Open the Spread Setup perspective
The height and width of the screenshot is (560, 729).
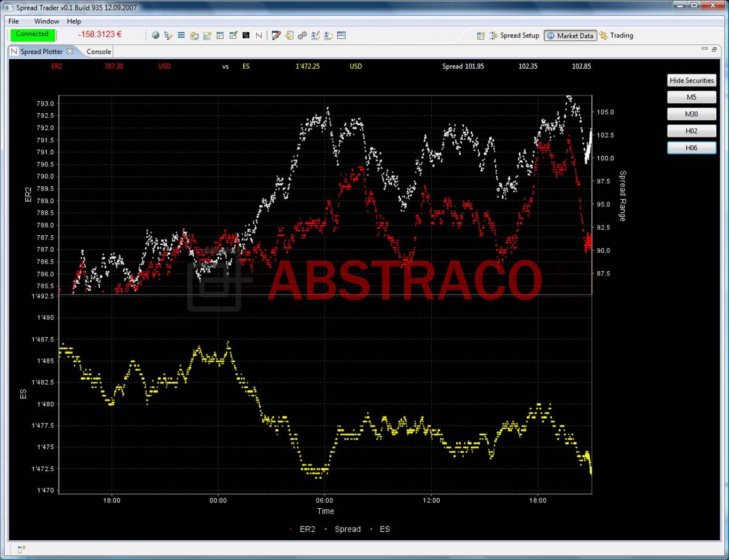click(514, 35)
